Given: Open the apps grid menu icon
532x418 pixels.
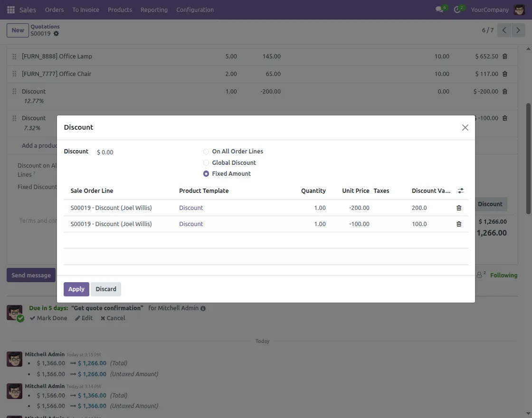Looking at the screenshot, I should click(11, 9).
